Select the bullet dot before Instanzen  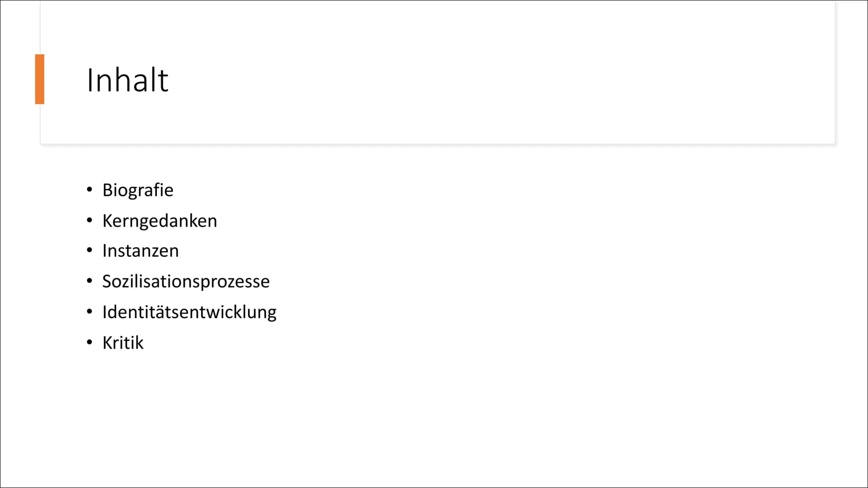90,250
